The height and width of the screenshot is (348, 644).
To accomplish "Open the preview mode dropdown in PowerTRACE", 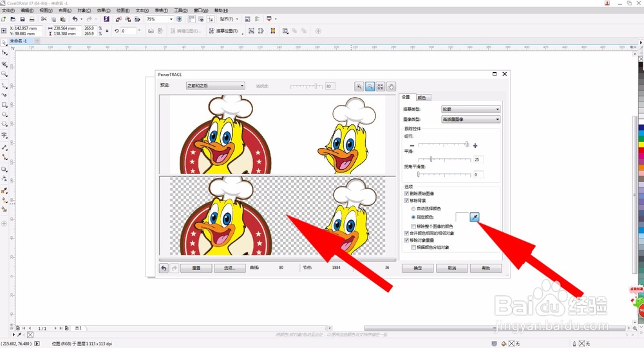I will coord(216,86).
